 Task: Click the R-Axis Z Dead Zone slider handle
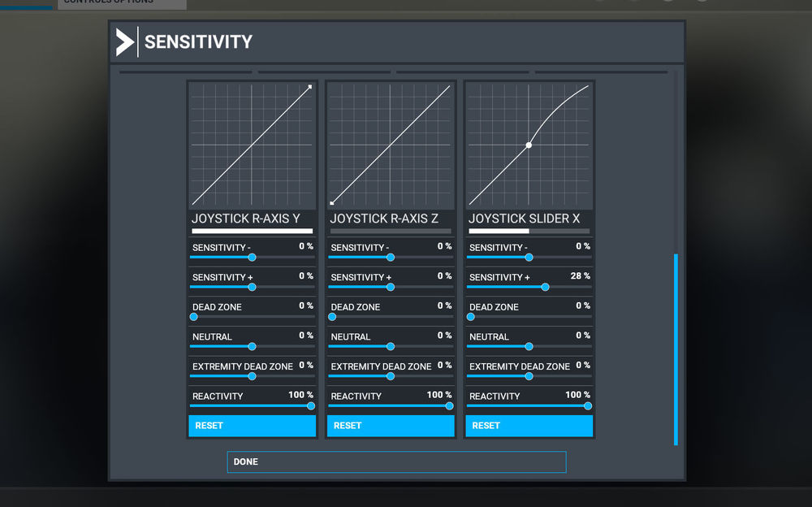pos(332,317)
